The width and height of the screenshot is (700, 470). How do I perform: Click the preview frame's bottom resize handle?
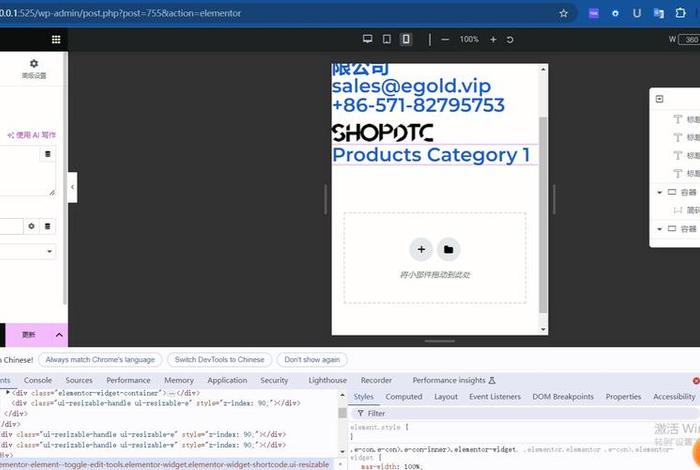[x=440, y=341]
